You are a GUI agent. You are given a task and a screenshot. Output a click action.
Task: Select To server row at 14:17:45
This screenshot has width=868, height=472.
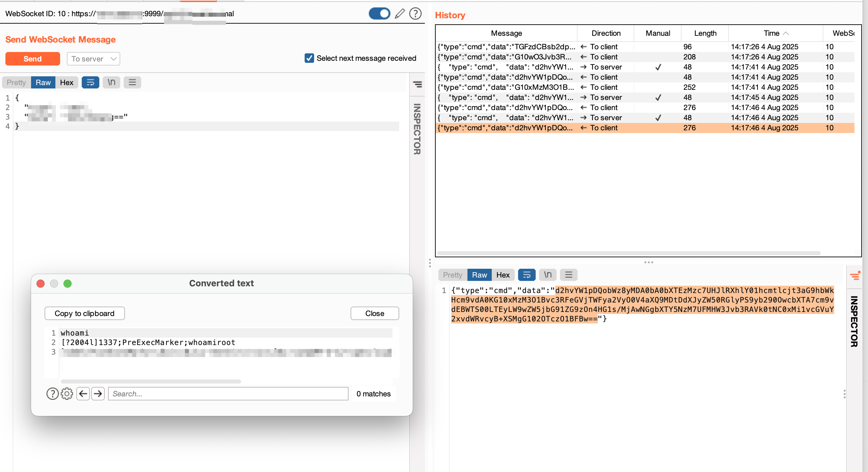645,97
